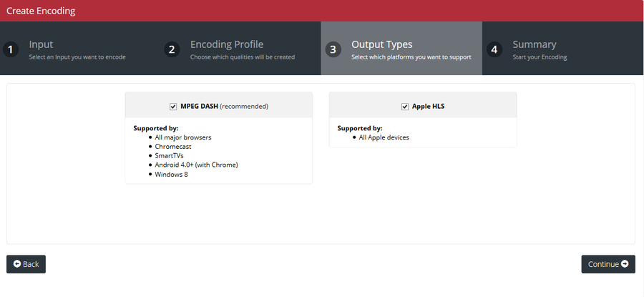Go to step 1 Input
This screenshot has width=644, height=297.
[80, 49]
